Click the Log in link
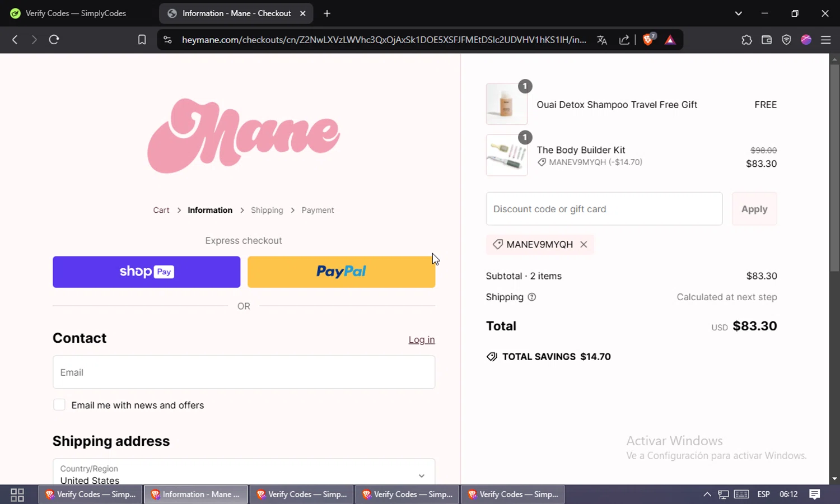Image resolution: width=840 pixels, height=504 pixels. [422, 339]
